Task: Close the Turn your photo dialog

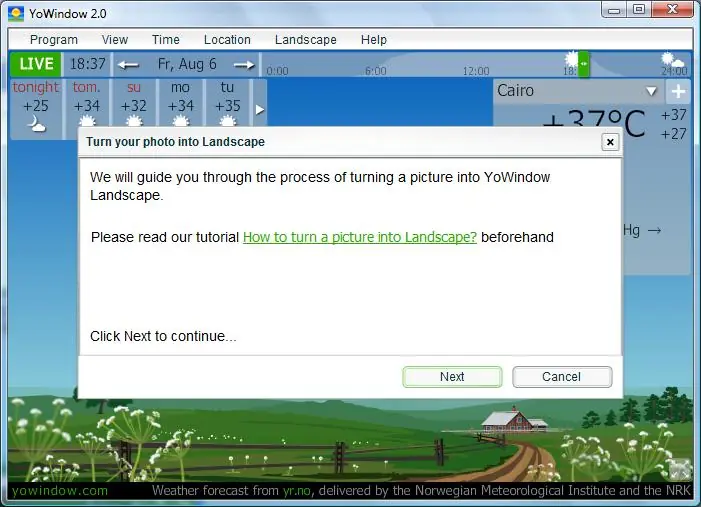Action: (x=610, y=142)
